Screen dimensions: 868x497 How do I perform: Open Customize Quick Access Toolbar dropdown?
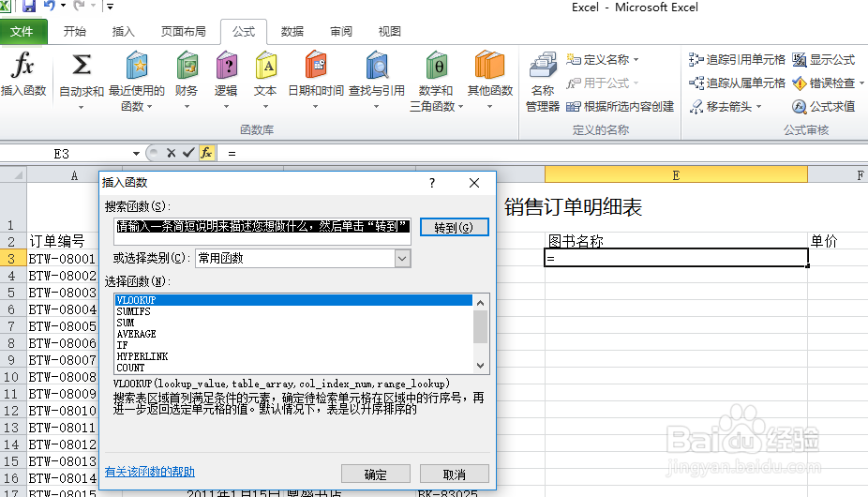click(111, 6)
